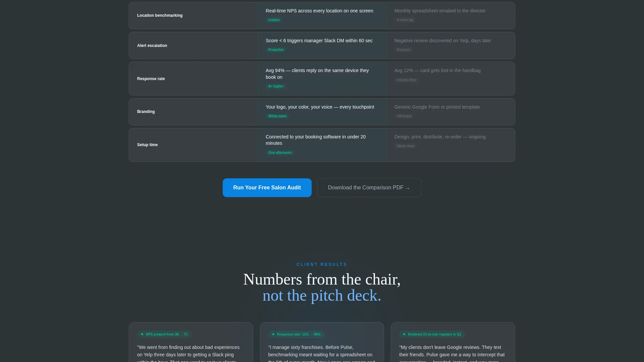644x362 pixels.
Task: Select text Avg 94% clients reply on same device
Action: click(x=317, y=74)
